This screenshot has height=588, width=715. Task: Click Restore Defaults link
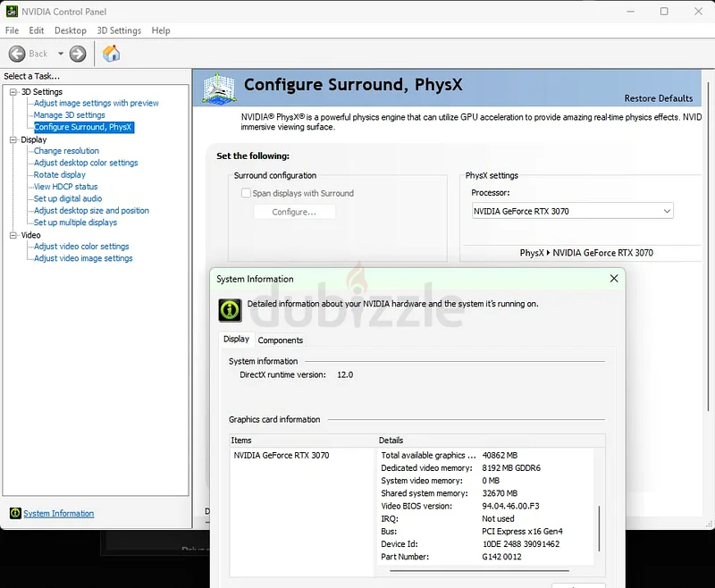(x=659, y=98)
